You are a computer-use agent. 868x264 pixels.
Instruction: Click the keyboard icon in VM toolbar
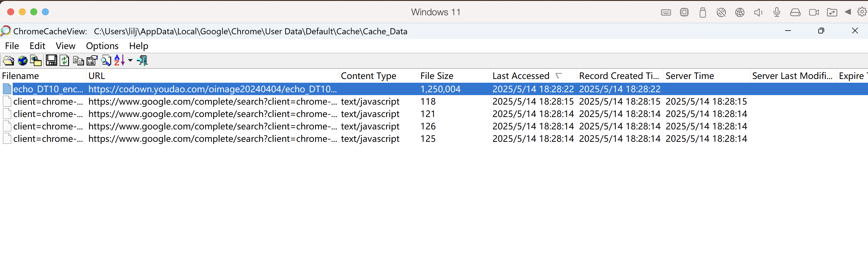(x=666, y=12)
